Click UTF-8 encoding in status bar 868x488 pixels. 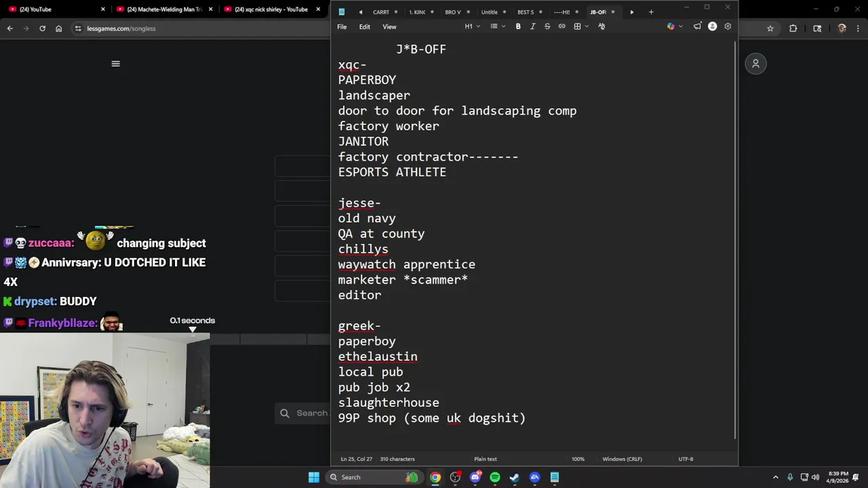tap(686, 459)
